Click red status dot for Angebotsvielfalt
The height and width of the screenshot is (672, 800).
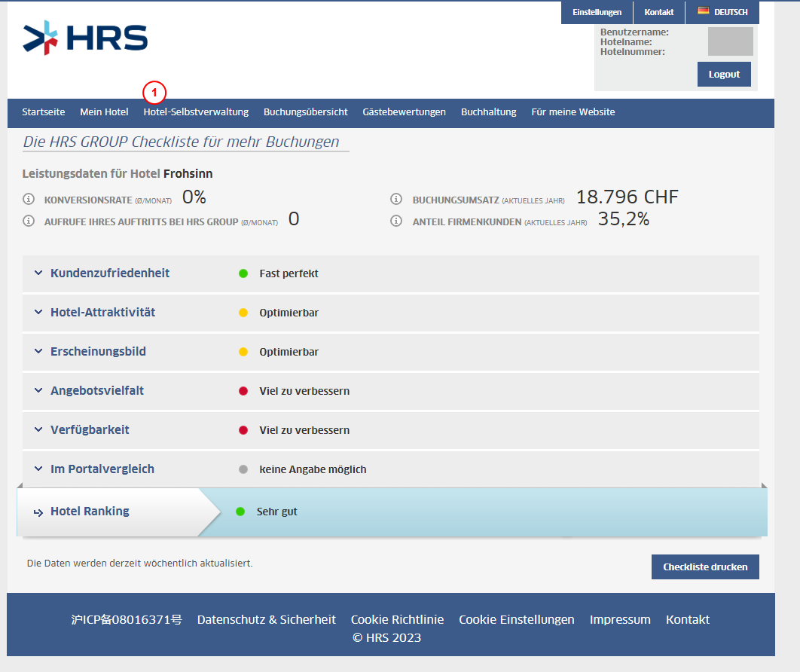243,391
